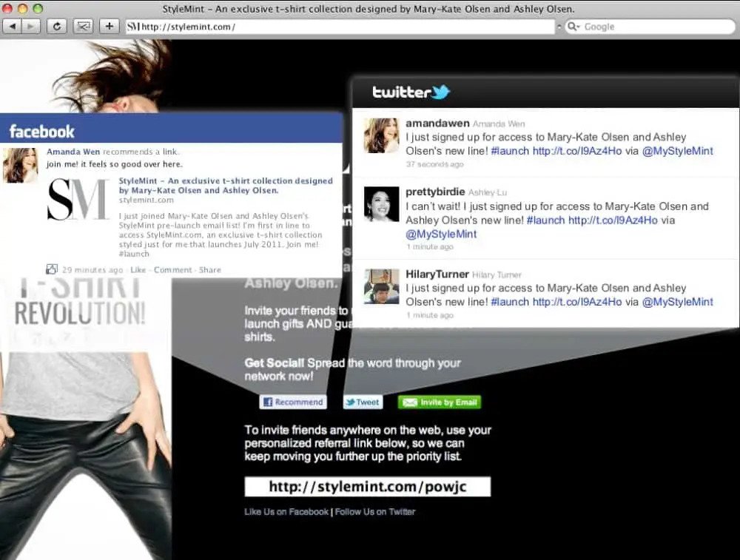
Task: Click Hilary Turner display name in tweet
Action: click(x=497, y=275)
